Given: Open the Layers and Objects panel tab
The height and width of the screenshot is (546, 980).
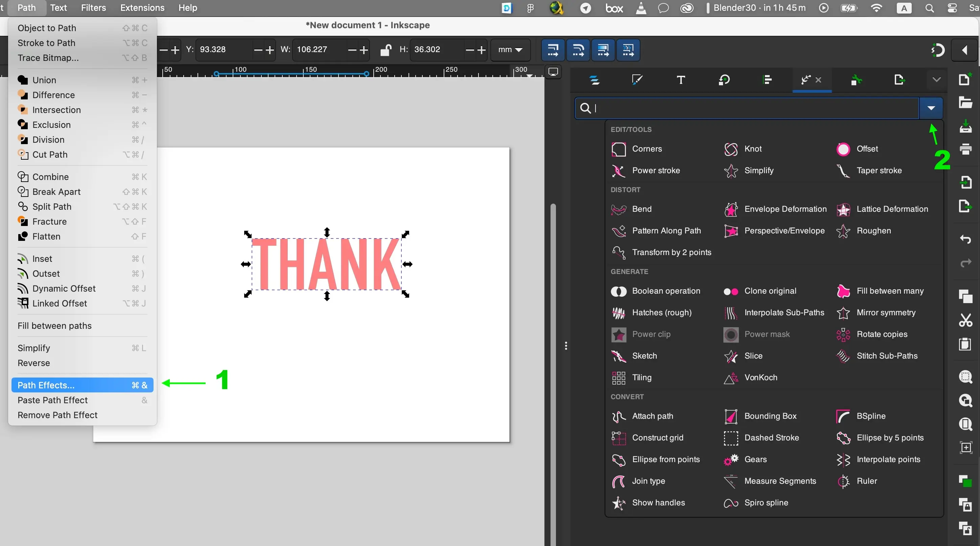Looking at the screenshot, I should point(594,80).
